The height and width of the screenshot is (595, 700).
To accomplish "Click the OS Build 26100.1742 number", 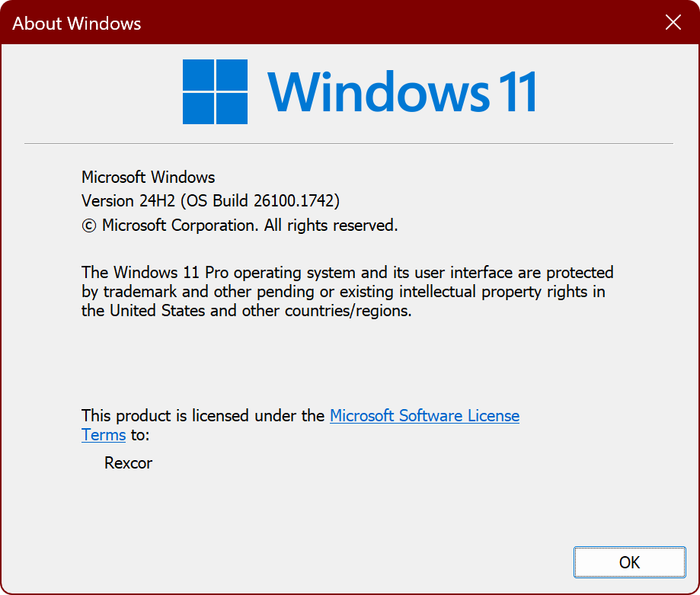I will 297,201.
